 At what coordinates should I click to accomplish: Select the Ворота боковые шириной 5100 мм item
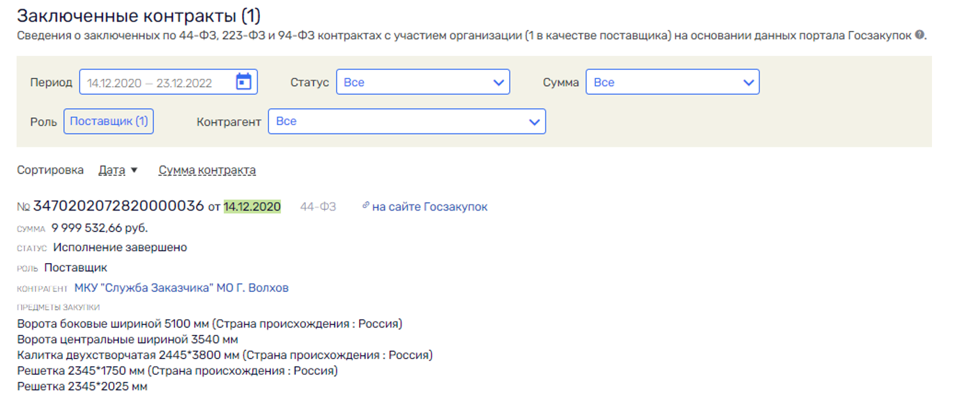click(x=209, y=324)
